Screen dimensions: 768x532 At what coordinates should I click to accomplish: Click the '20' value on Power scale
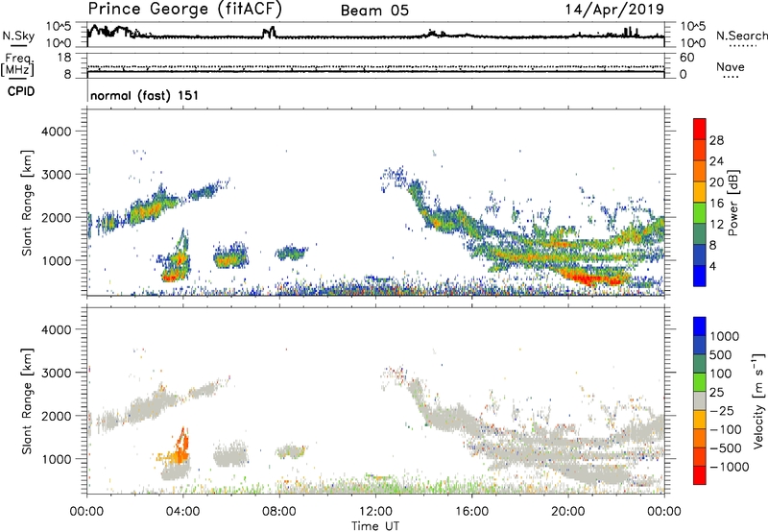tap(716, 182)
